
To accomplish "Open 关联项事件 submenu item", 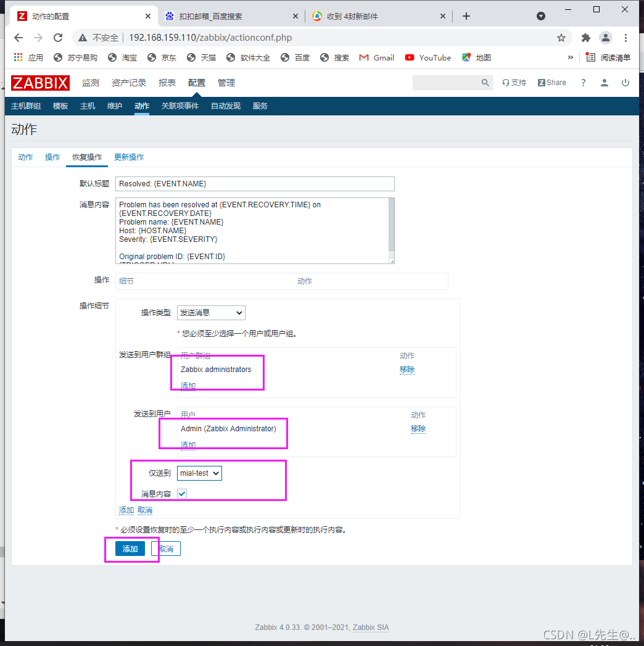I will [180, 106].
